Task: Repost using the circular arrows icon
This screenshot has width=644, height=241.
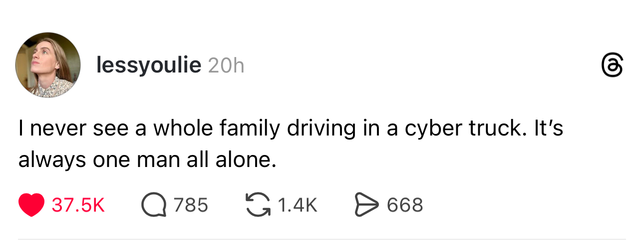Action: coord(258,205)
